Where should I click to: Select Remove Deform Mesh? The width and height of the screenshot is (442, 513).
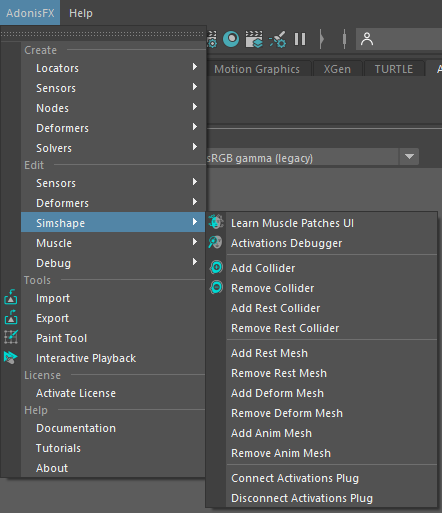tap(331, 413)
